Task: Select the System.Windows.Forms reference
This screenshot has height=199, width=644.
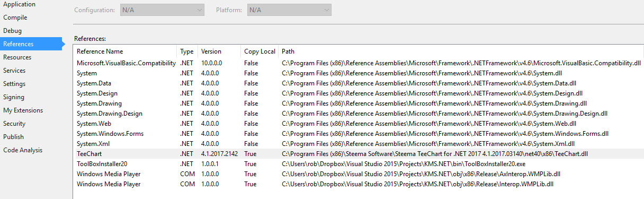Action: [359, 134]
